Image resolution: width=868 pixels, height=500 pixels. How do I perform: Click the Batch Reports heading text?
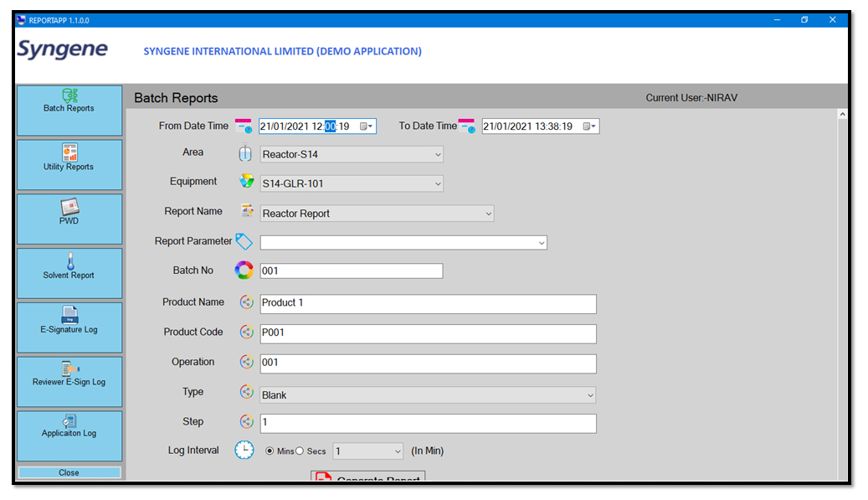pos(176,98)
